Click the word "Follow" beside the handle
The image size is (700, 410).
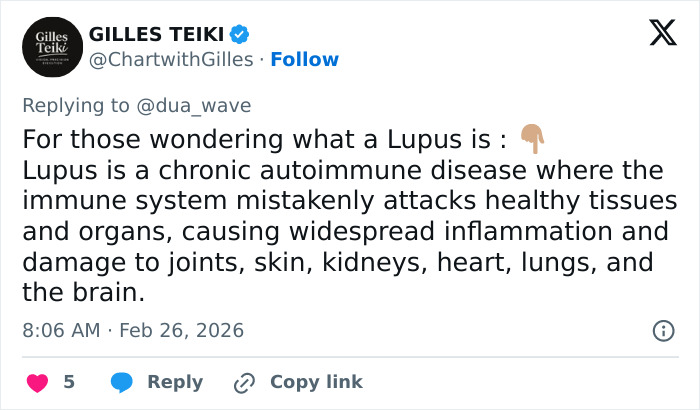tap(305, 60)
